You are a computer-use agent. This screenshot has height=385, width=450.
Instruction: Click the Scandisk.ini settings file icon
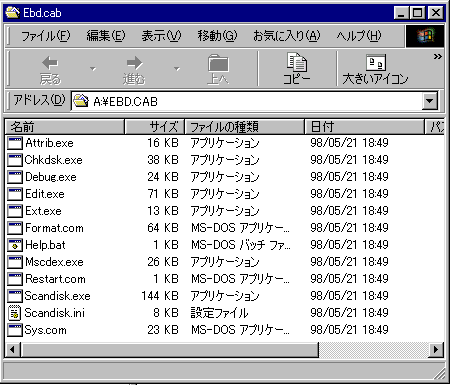coord(15,313)
